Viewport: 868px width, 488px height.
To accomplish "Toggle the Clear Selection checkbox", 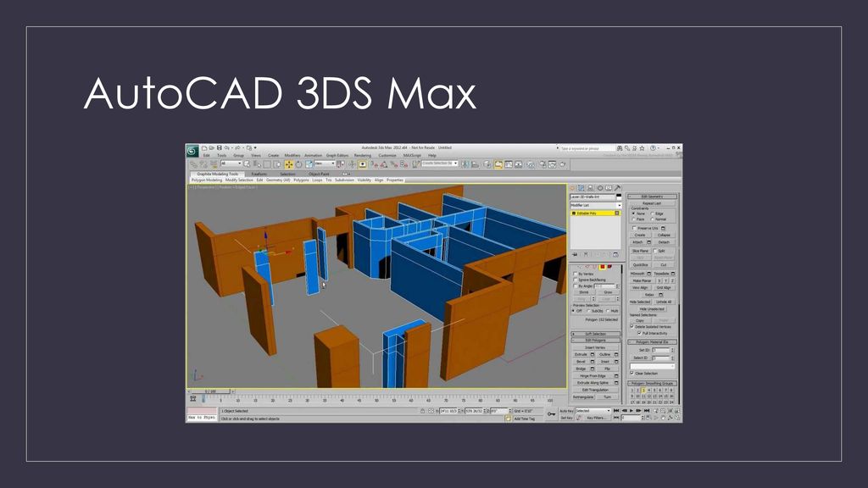I will click(x=632, y=373).
